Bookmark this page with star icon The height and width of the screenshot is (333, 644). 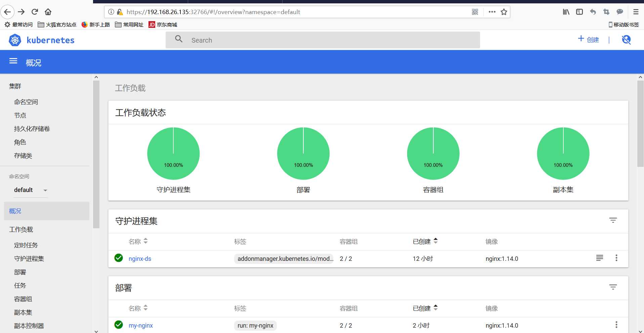pos(504,12)
